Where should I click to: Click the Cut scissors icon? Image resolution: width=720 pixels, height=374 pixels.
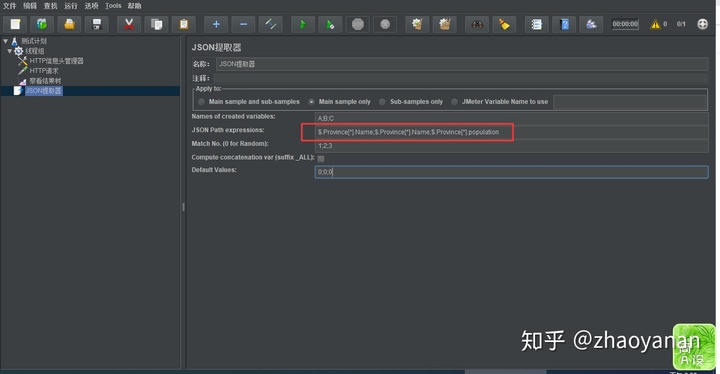click(x=129, y=24)
